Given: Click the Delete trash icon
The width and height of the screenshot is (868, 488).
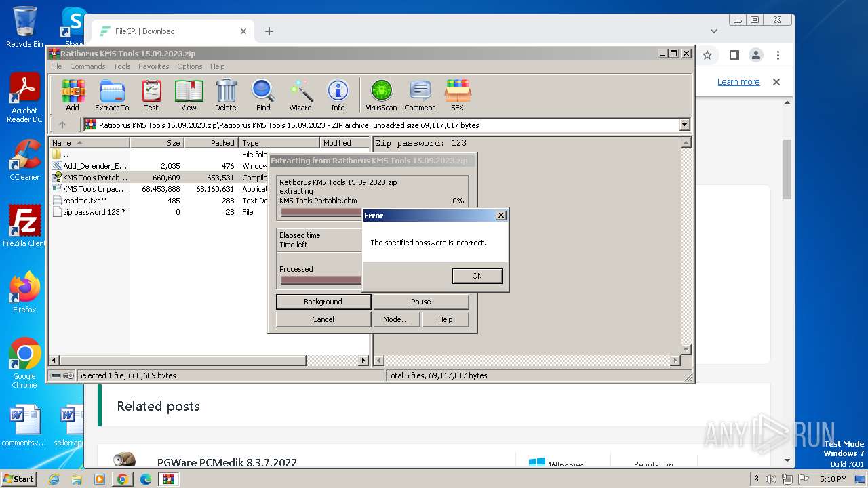Looking at the screenshot, I should tap(226, 95).
